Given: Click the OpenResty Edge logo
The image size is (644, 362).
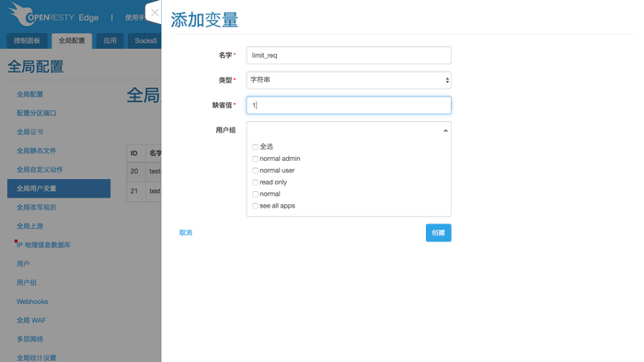Looking at the screenshot, I should (x=53, y=15).
